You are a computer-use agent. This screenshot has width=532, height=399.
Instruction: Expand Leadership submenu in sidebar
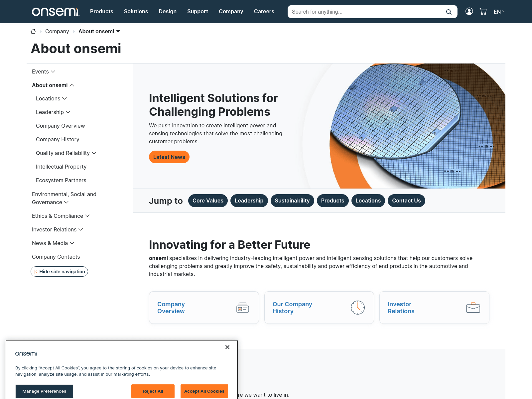pyautogui.click(x=68, y=112)
